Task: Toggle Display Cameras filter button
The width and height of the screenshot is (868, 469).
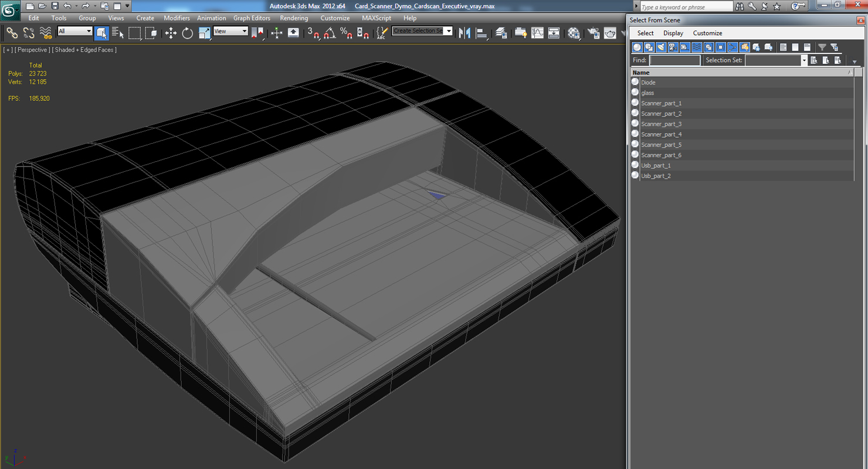Action: (x=673, y=47)
